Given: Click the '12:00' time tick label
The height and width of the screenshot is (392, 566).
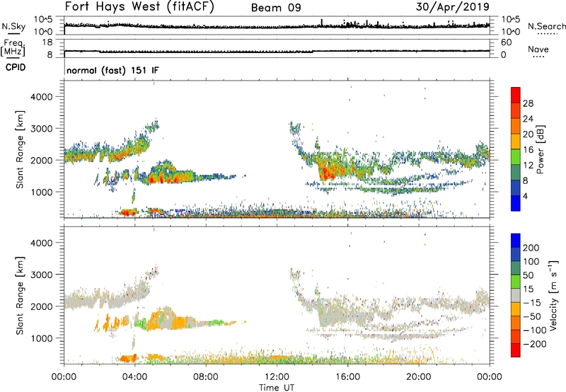Looking at the screenshot, I should coord(277,377).
